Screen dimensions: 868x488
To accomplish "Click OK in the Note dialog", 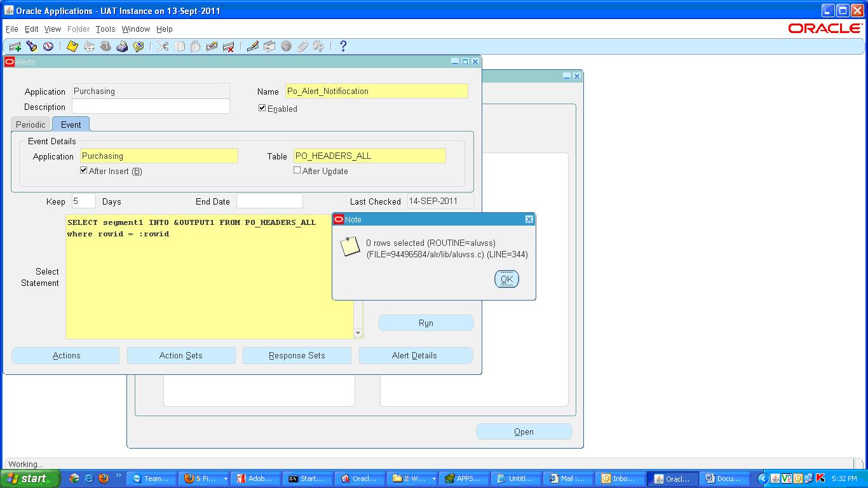I will pos(506,279).
